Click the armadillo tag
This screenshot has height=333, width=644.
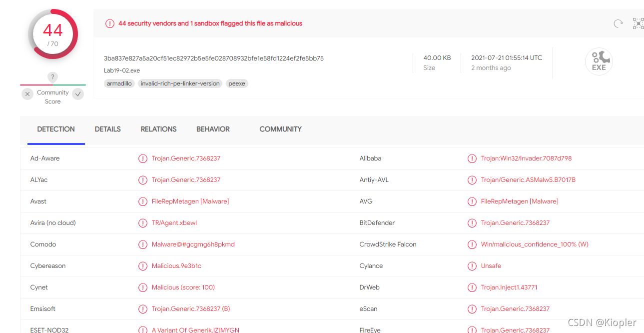[x=119, y=83]
